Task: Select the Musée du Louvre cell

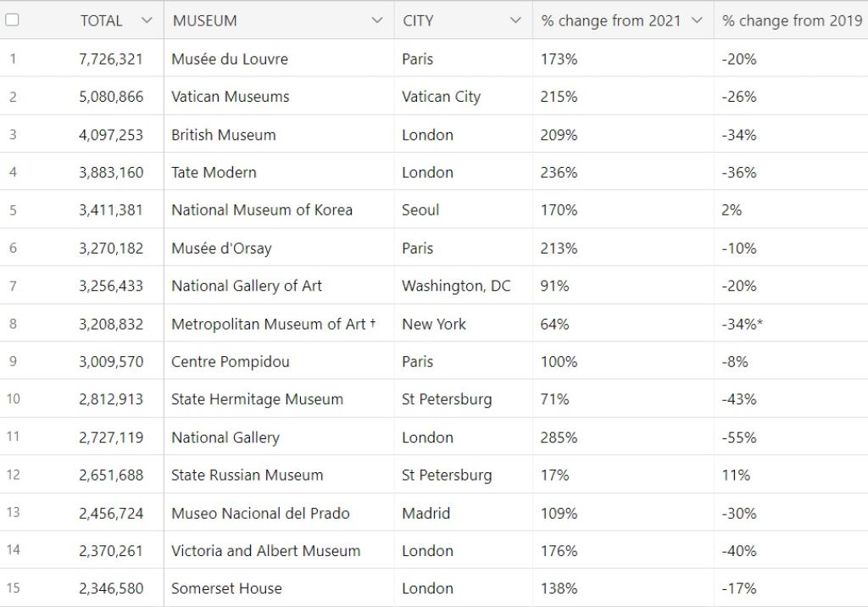Action: pos(230,59)
